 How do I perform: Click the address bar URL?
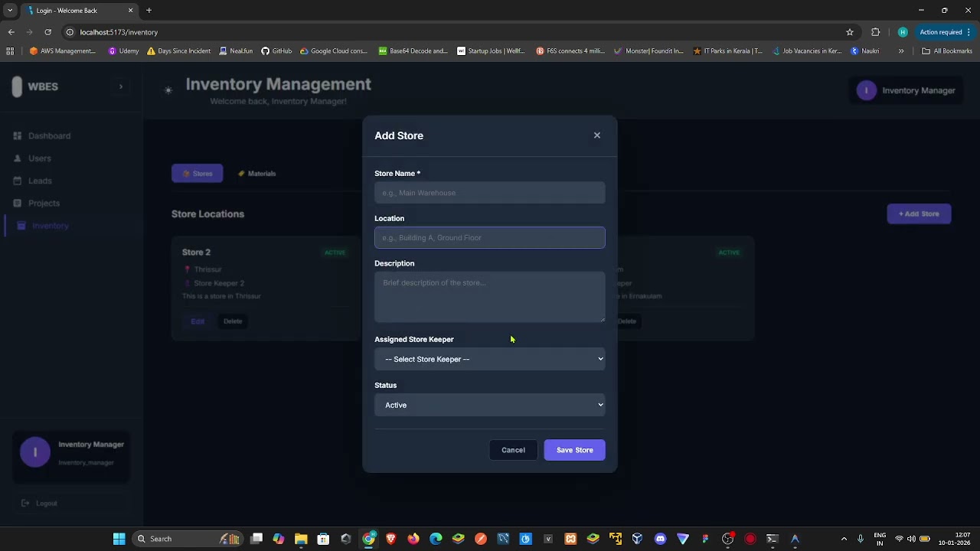119,32
